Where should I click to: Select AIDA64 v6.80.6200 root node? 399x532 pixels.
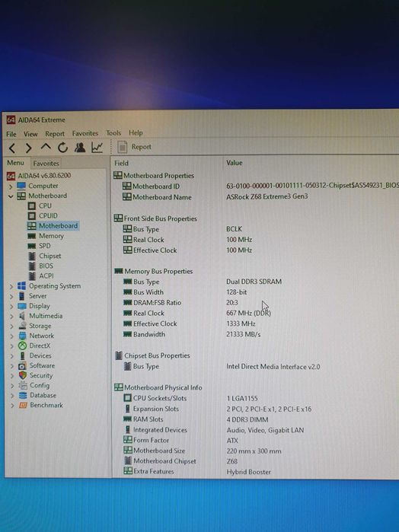pos(39,176)
